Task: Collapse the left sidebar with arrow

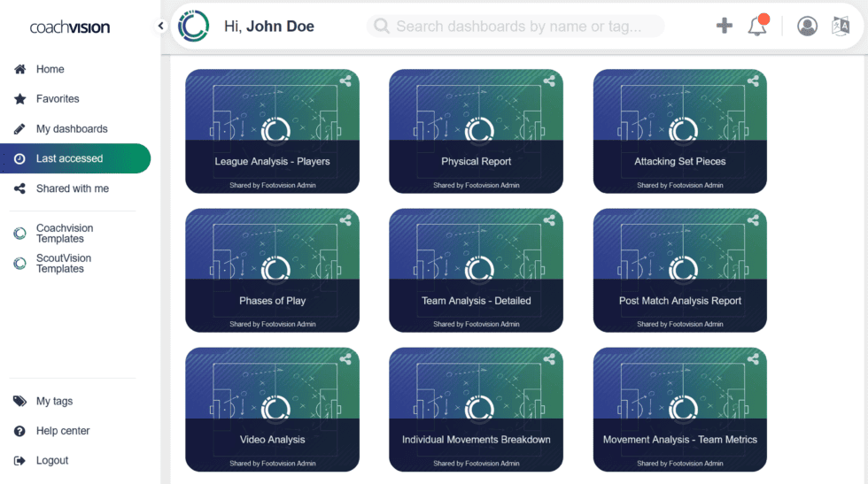Action: [x=161, y=26]
